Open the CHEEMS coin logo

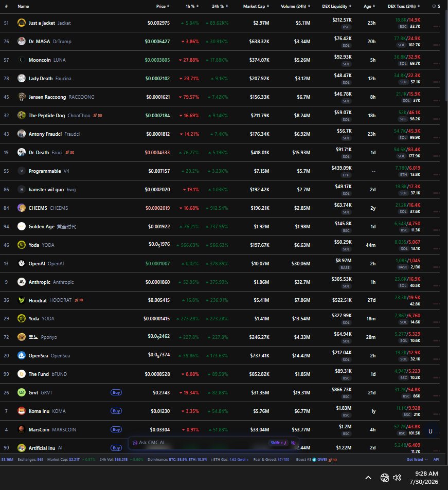tap(22, 208)
